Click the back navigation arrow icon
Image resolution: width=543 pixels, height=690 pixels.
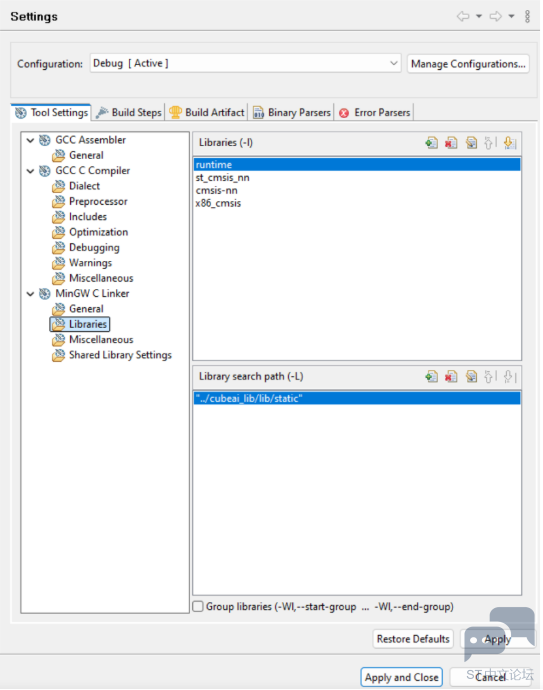(463, 16)
